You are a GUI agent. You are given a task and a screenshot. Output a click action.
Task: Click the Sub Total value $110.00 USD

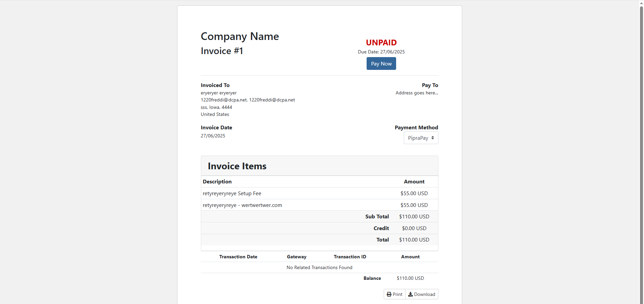414,217
